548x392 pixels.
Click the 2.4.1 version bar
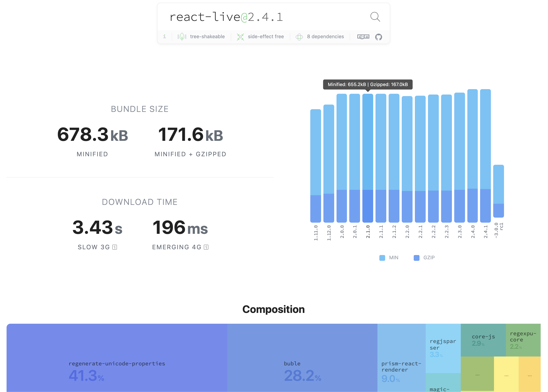(x=485, y=156)
